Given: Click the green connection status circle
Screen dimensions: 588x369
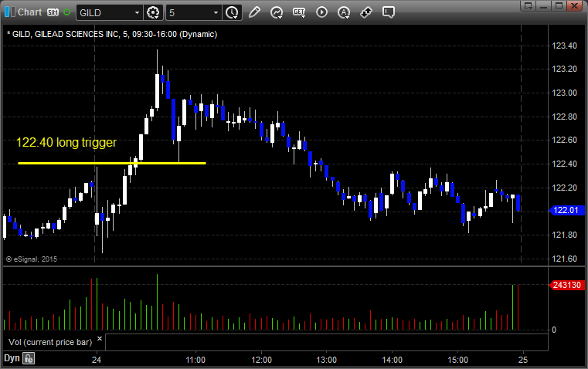Looking at the screenshot, I should pyautogui.click(x=66, y=12).
